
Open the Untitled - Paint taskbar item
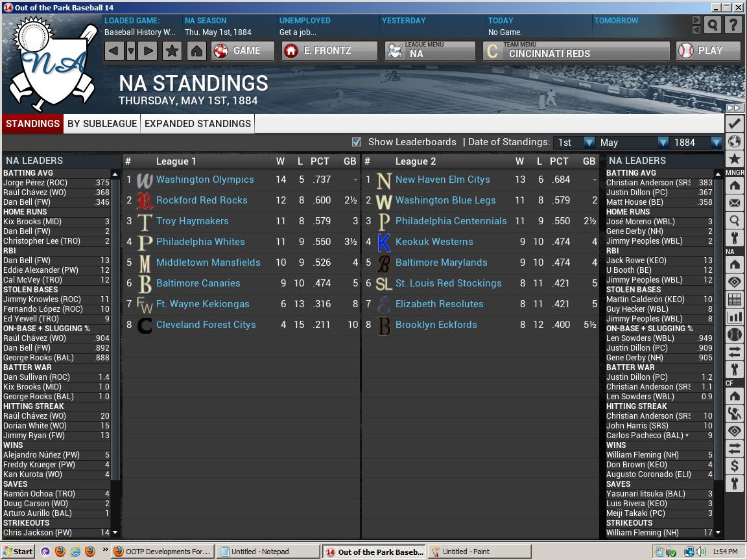[480, 552]
